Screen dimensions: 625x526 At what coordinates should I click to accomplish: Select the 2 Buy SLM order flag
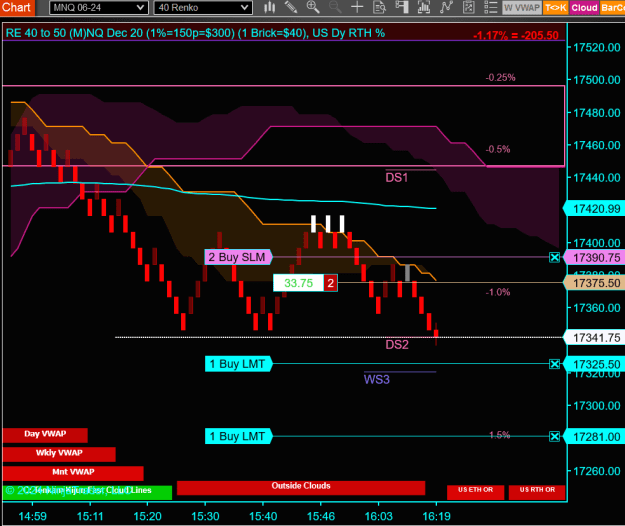(238, 257)
